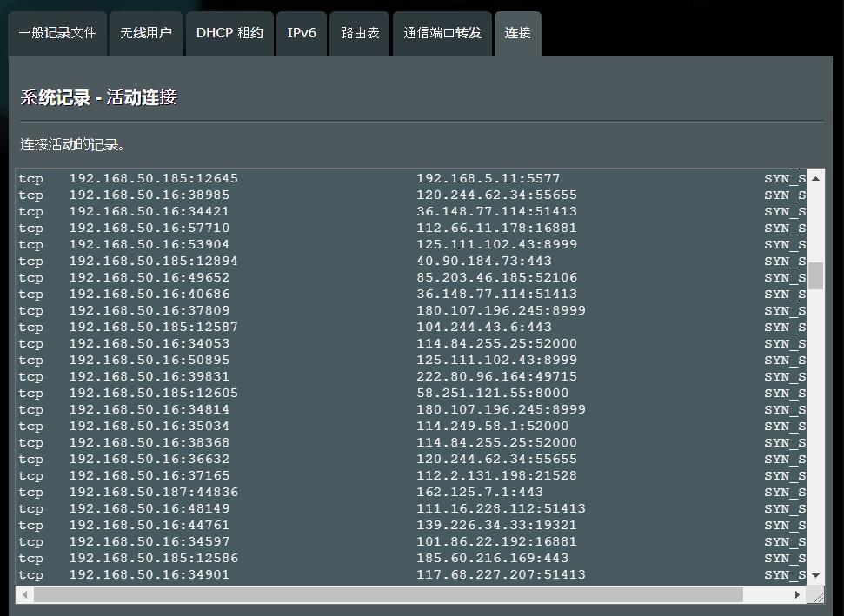This screenshot has width=844, height=616.
Task: Click the vertical scrollbar down arrow
Action: click(815, 574)
